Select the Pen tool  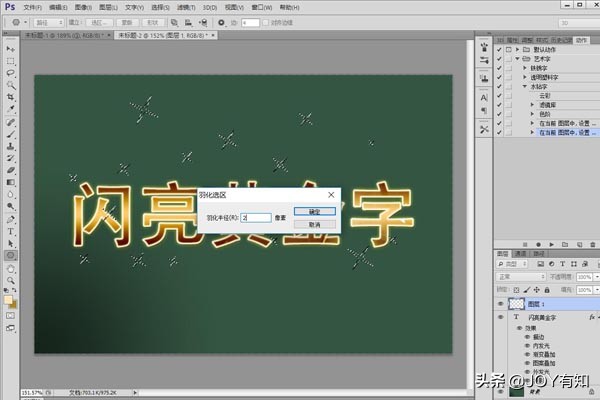10,219
